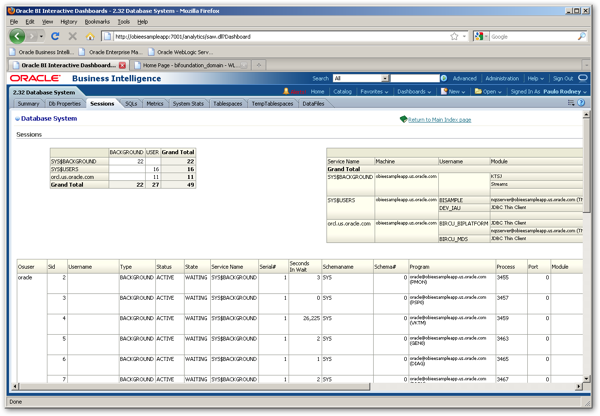Open the URL history dropdown arrow

coord(464,36)
